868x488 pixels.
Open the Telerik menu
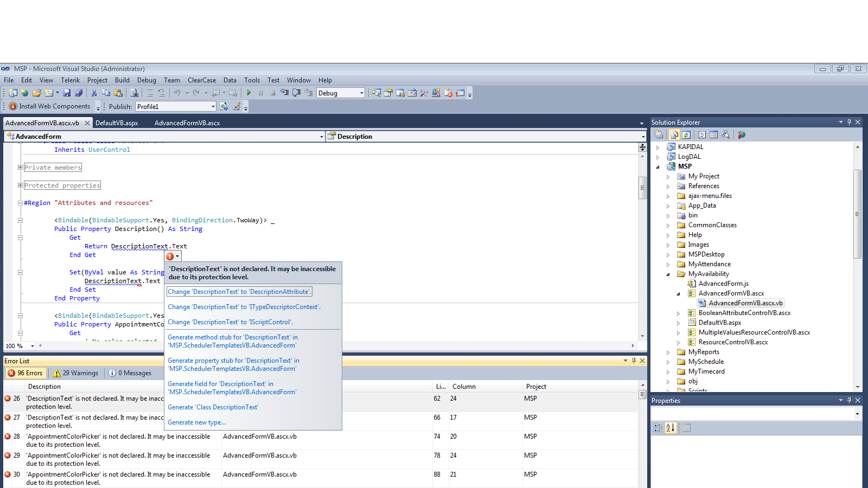(70, 80)
